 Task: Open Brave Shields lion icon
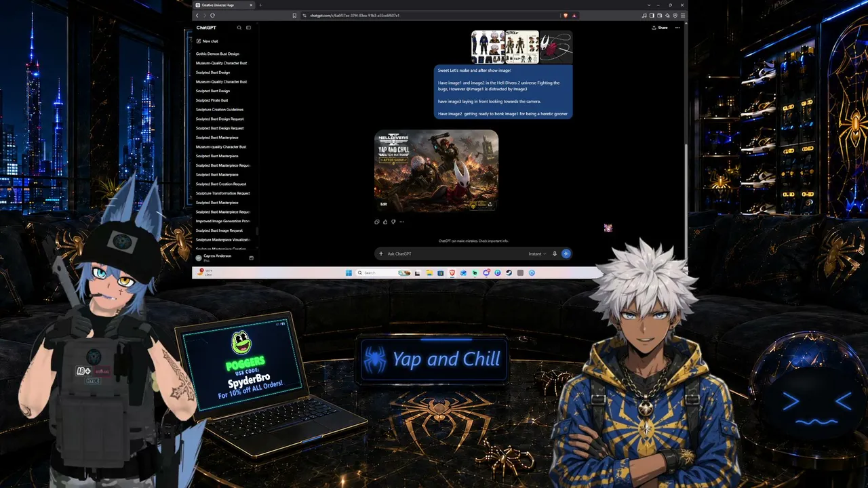[x=566, y=16]
